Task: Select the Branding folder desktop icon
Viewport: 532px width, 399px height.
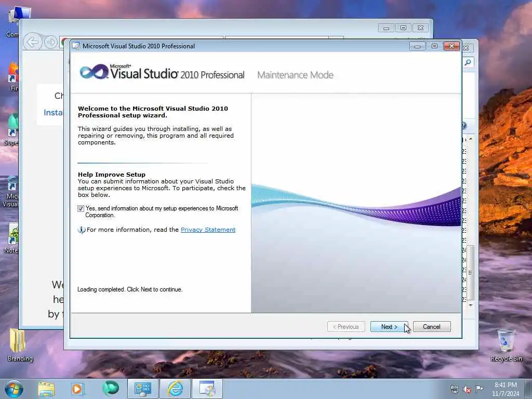Action: tap(20, 345)
